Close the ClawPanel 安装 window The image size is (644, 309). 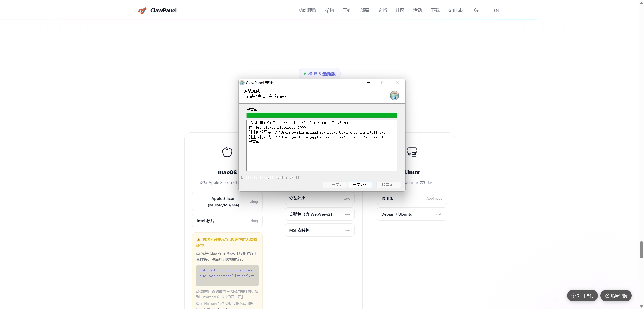(398, 83)
